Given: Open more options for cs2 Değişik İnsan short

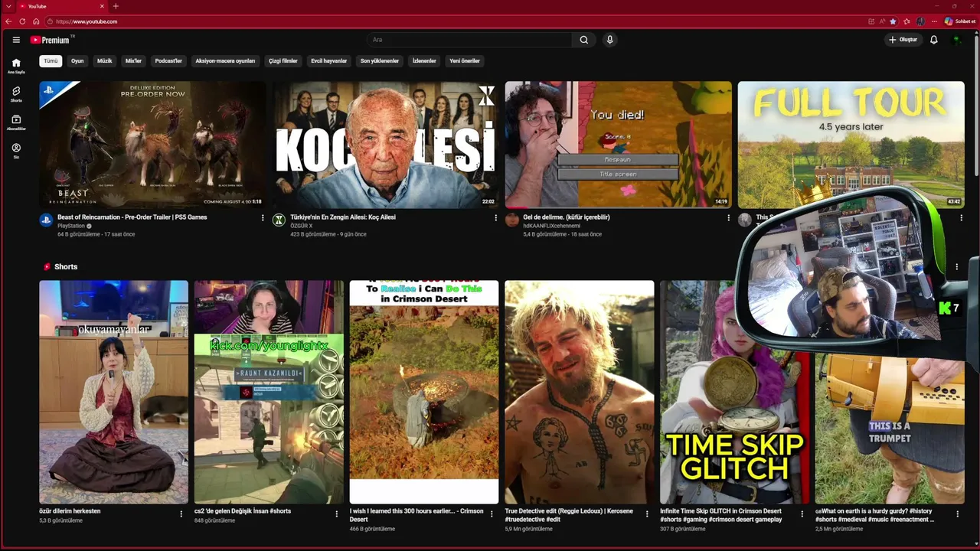Looking at the screenshot, I should point(336,514).
